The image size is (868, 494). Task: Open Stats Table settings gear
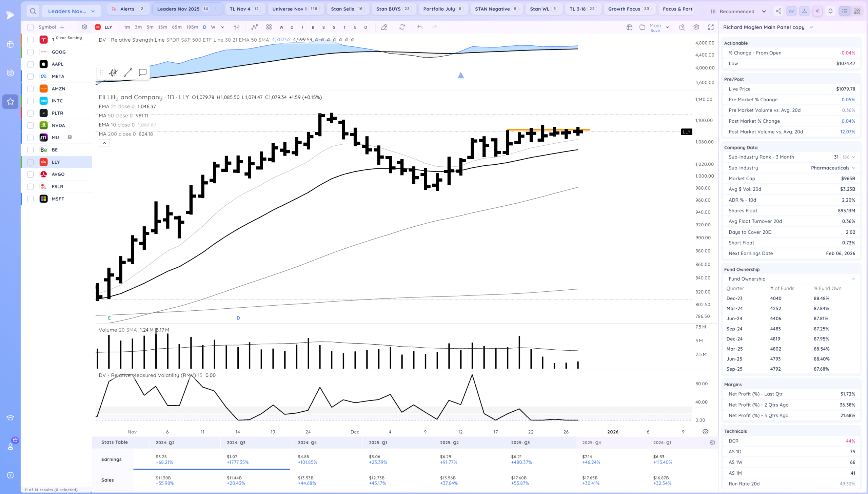712,442
